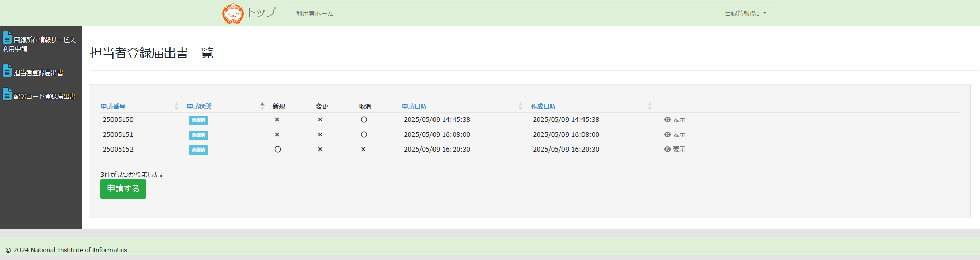Click sort arrows next to 作成日時
Screen dimensions: 980x260
tap(650, 106)
